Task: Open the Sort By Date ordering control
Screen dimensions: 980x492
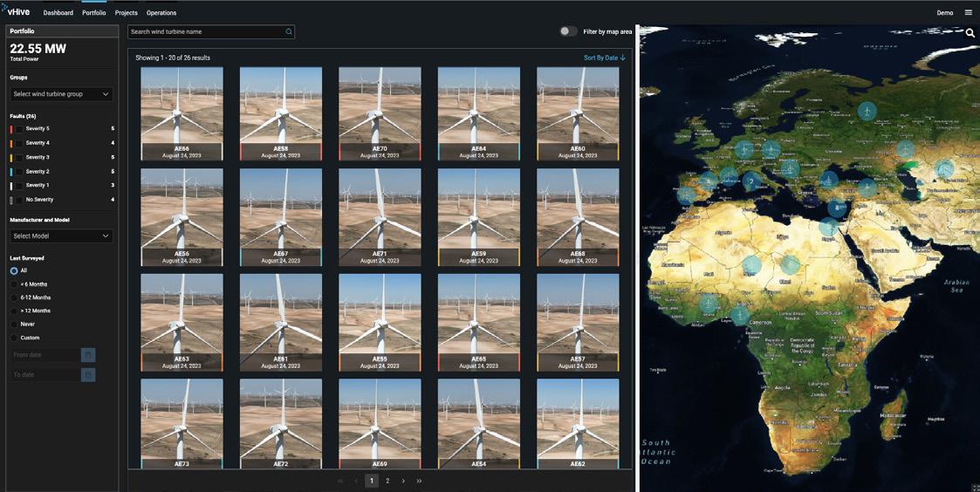Action: click(x=605, y=58)
